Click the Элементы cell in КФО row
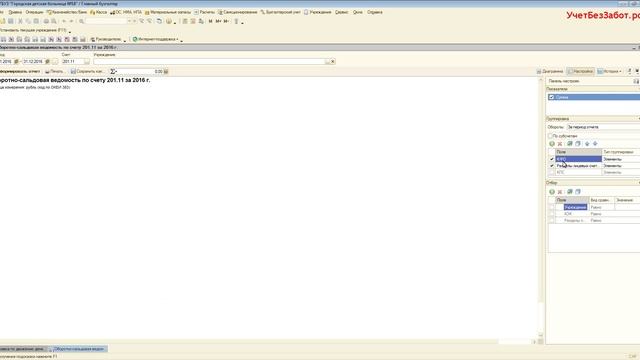Viewport: 640px width, 360px height. click(620, 159)
